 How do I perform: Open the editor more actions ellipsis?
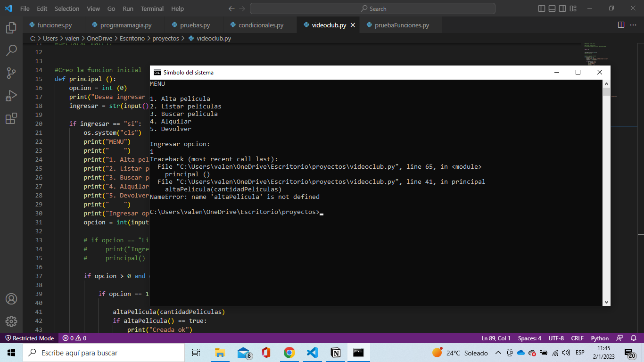[634, 25]
